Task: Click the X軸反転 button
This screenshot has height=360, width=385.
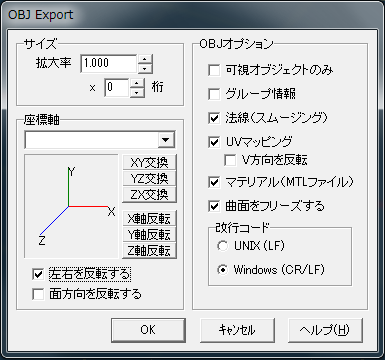Action: 149,218
